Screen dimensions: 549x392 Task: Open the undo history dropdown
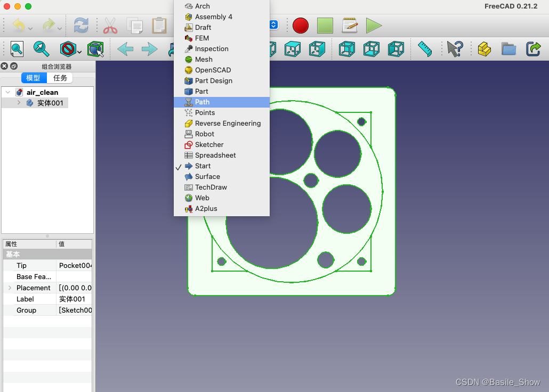click(x=30, y=28)
